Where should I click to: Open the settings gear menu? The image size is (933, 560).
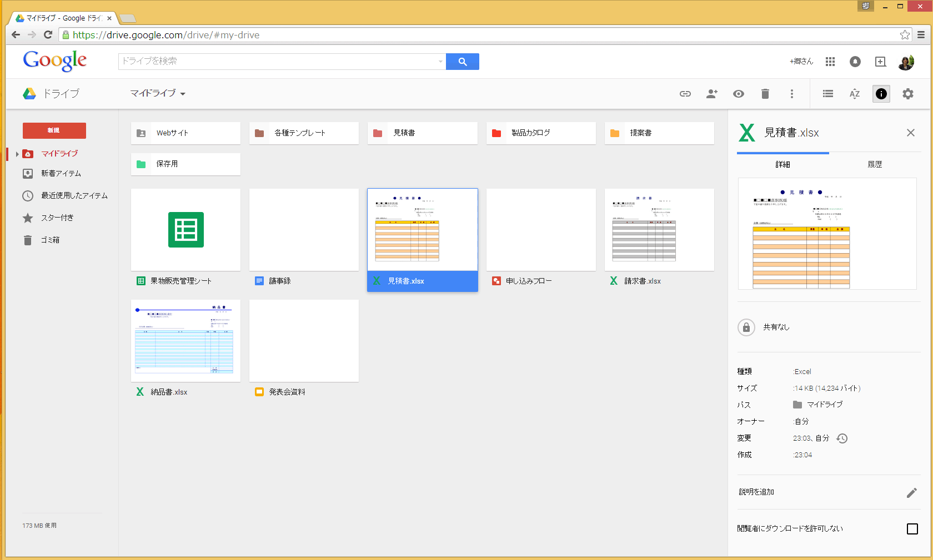click(907, 94)
